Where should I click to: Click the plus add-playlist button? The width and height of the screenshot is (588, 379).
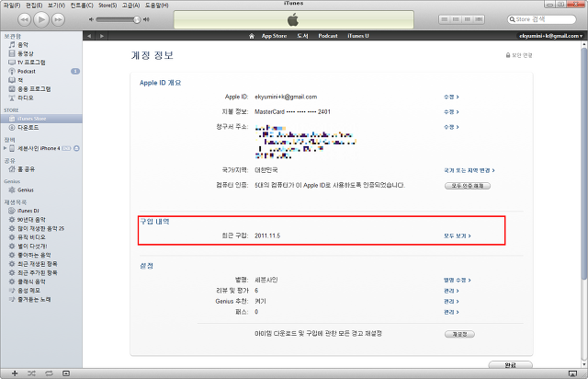[x=15, y=373]
